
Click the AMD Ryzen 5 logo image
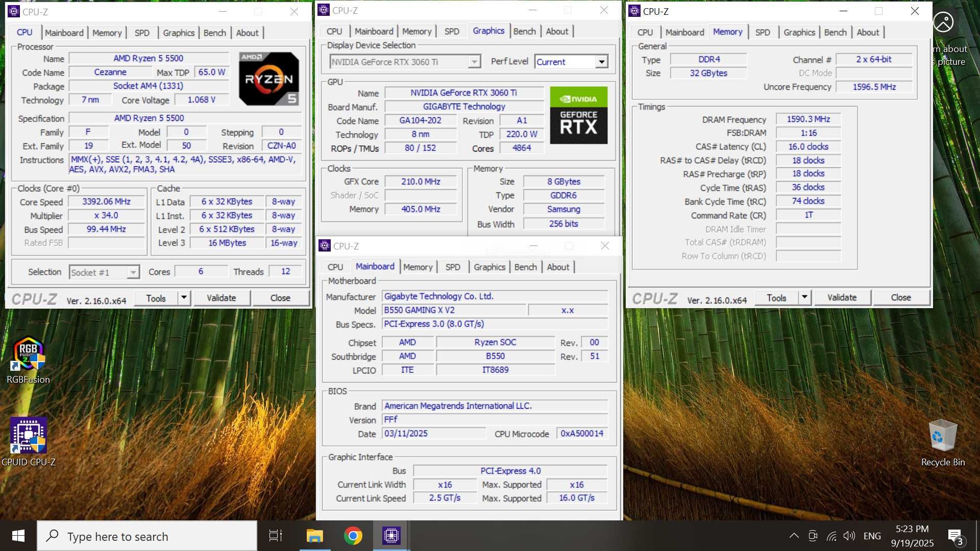click(269, 79)
